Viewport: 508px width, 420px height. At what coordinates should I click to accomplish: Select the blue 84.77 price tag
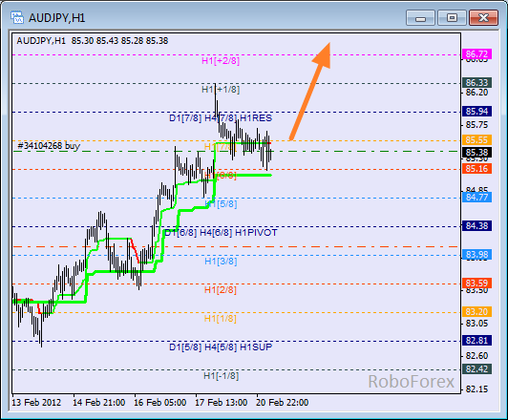click(476, 197)
